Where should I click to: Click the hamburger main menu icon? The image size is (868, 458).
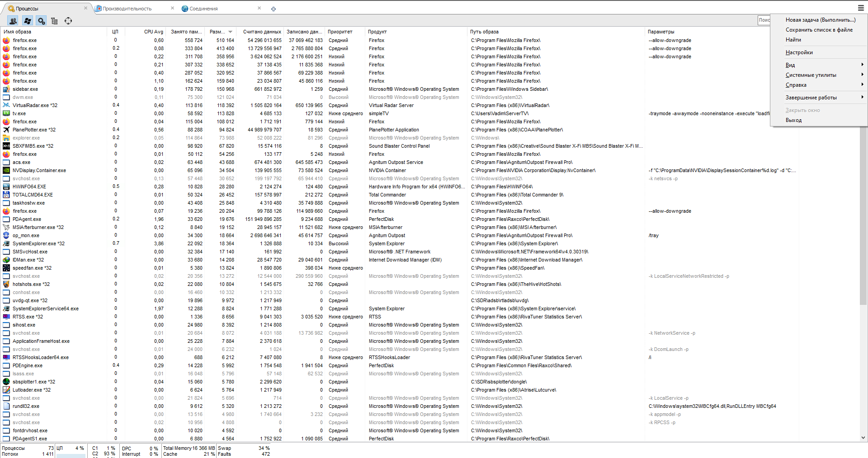(861, 8)
